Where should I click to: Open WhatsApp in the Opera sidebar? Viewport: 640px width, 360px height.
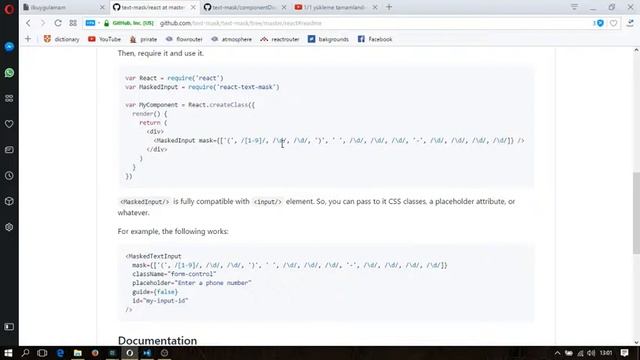tap(9, 73)
